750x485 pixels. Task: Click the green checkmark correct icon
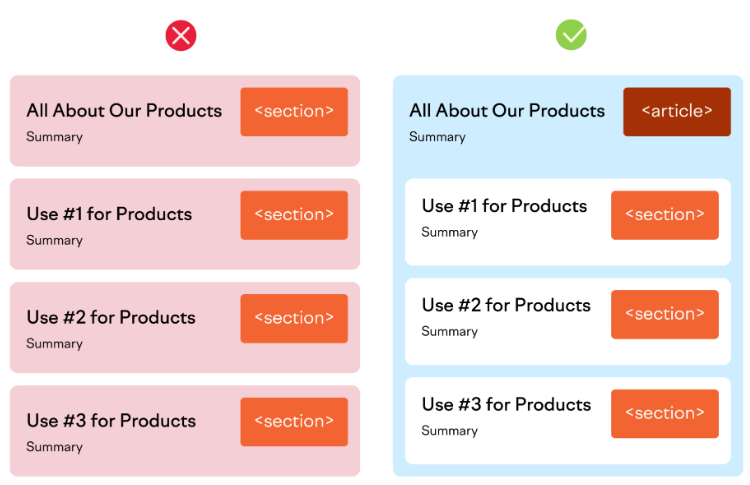point(571,35)
